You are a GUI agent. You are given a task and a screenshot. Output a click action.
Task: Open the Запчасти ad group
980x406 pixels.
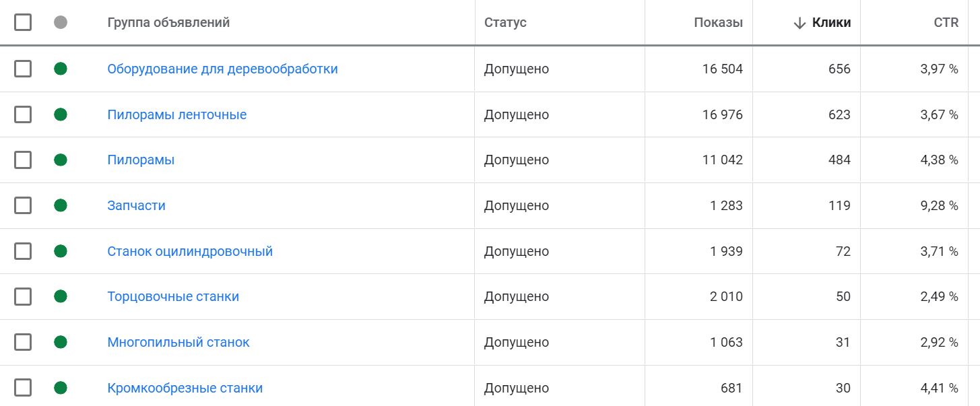click(x=136, y=205)
